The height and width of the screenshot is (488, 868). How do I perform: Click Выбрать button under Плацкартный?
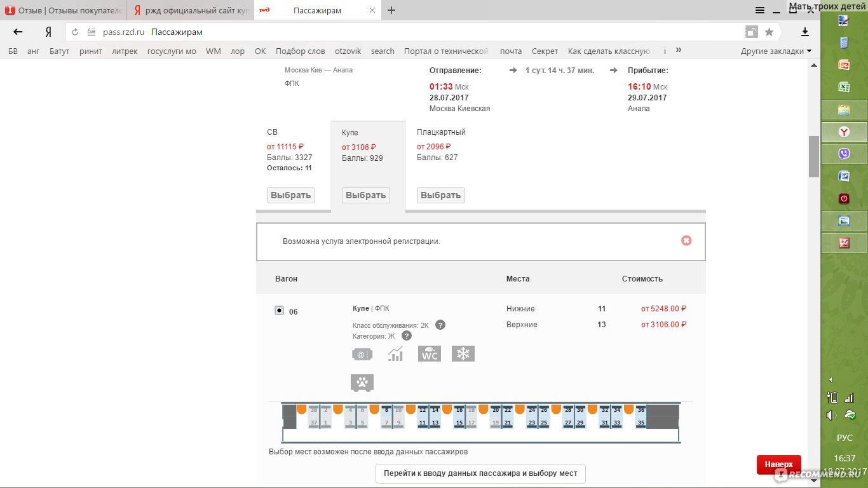click(441, 196)
